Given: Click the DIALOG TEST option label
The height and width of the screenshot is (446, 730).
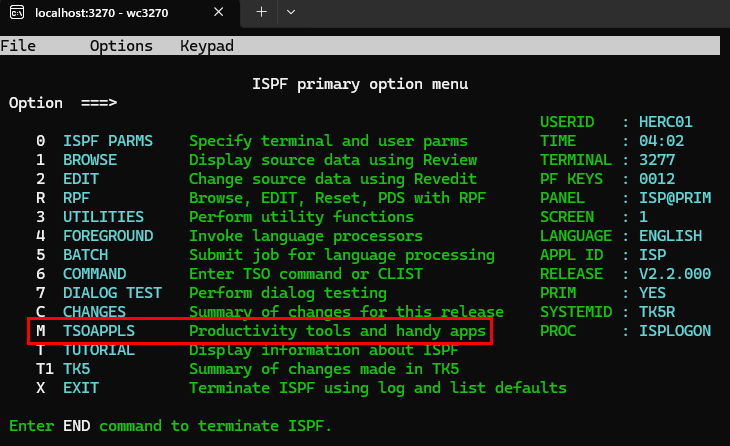Looking at the screenshot, I should point(113,293).
